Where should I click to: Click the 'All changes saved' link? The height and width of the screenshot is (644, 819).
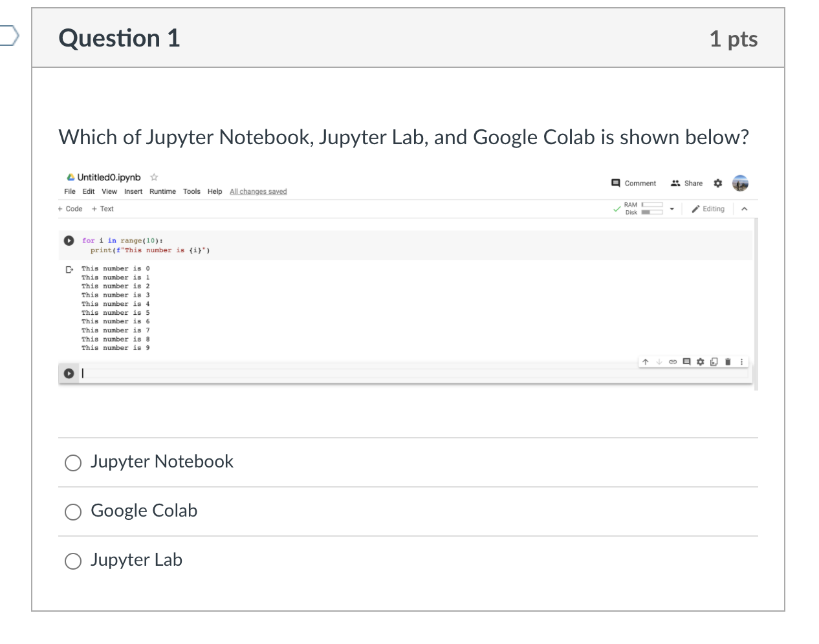pos(258,191)
